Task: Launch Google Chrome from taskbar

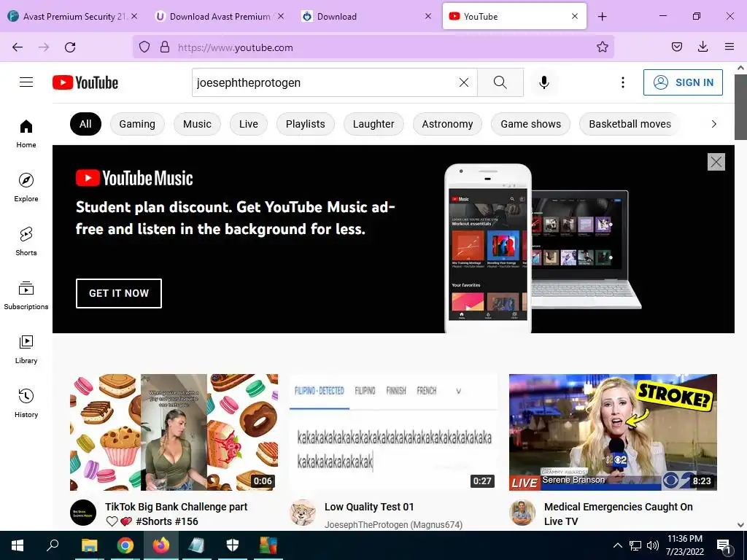Action: click(x=125, y=545)
